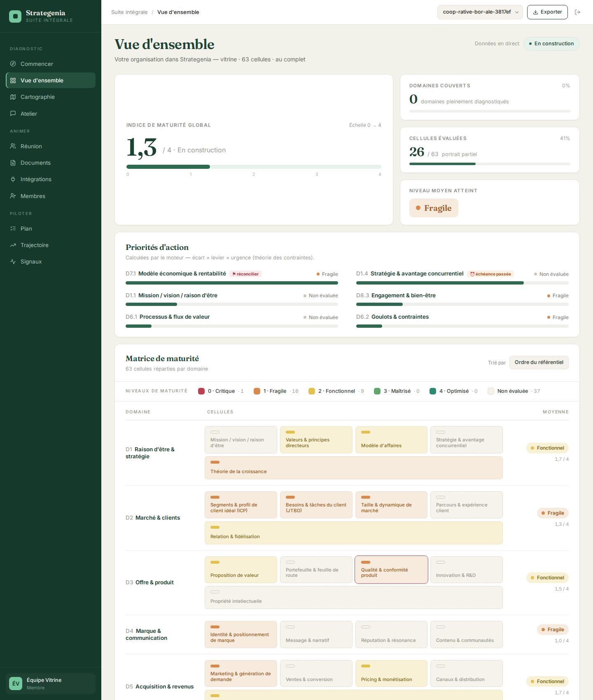Open the Ordre du référentiel sort dropdown

coord(539,362)
